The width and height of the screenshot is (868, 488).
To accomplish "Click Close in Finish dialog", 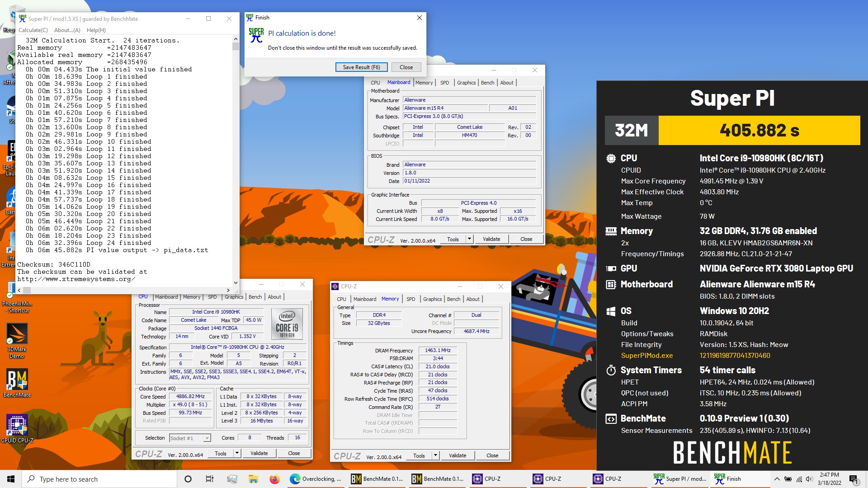I will [406, 67].
